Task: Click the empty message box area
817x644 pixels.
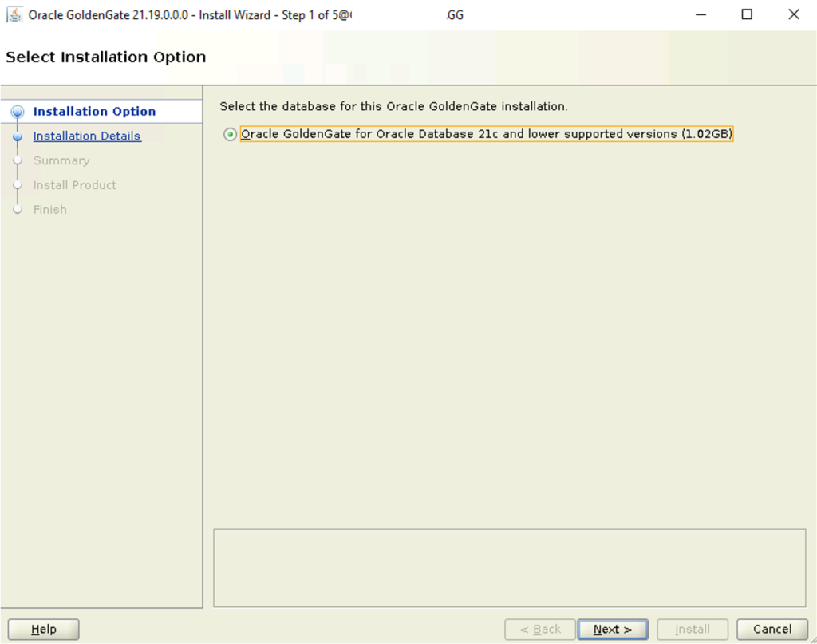Action: pos(510,568)
